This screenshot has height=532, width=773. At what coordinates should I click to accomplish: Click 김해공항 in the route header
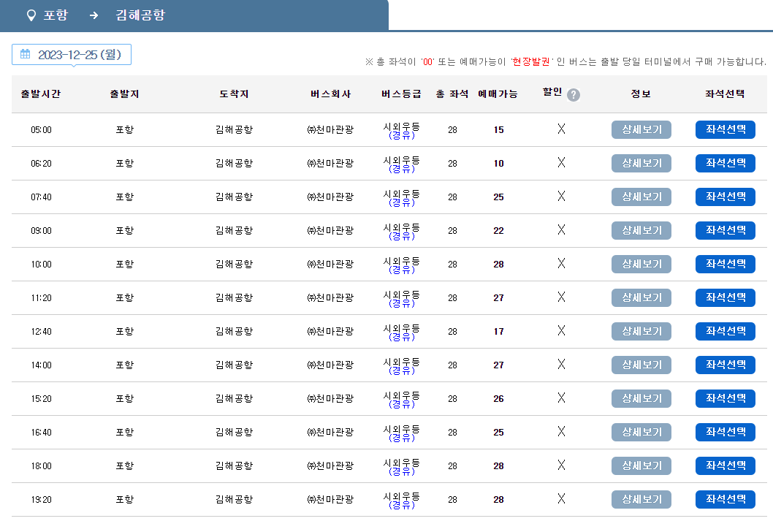click(x=140, y=15)
